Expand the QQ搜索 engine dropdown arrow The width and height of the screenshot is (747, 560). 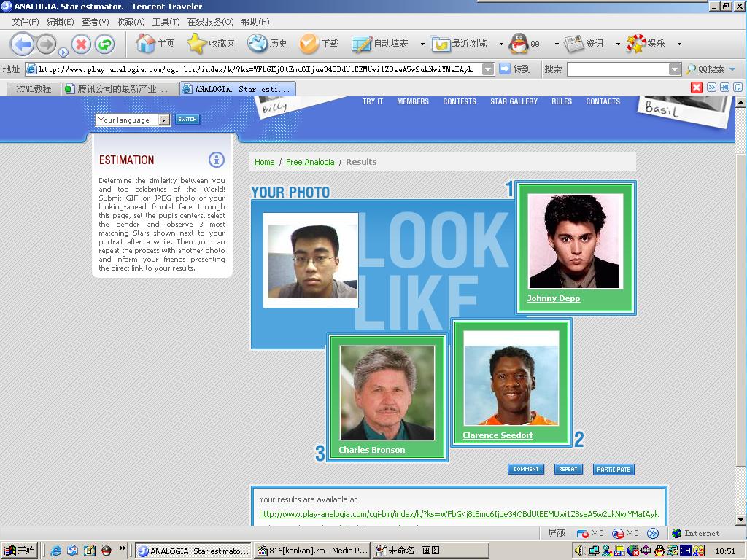point(732,69)
